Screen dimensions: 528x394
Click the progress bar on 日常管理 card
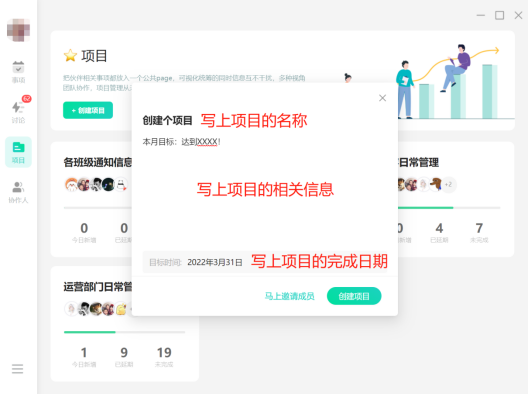(449, 208)
